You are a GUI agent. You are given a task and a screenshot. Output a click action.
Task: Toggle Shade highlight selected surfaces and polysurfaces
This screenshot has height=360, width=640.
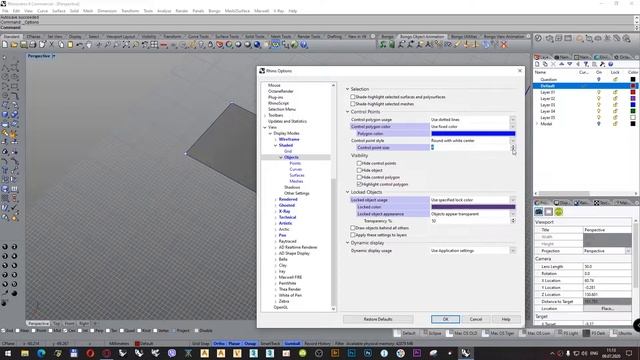pyautogui.click(x=353, y=97)
